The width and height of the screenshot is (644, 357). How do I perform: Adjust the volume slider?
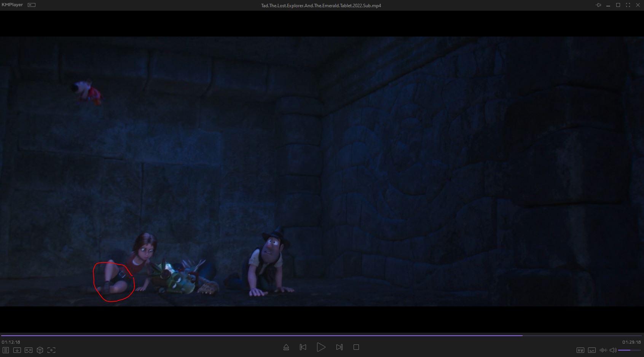(x=629, y=350)
